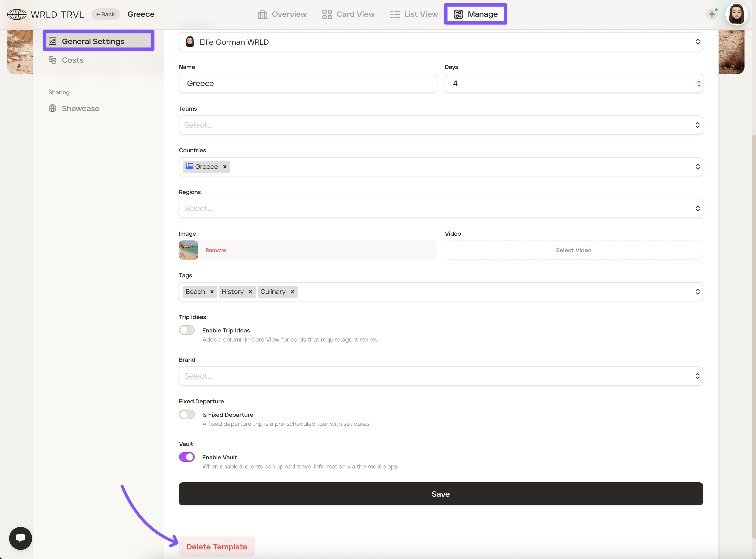This screenshot has height=559, width=756.
Task: Open the user avatar profile menu
Action: (x=736, y=14)
